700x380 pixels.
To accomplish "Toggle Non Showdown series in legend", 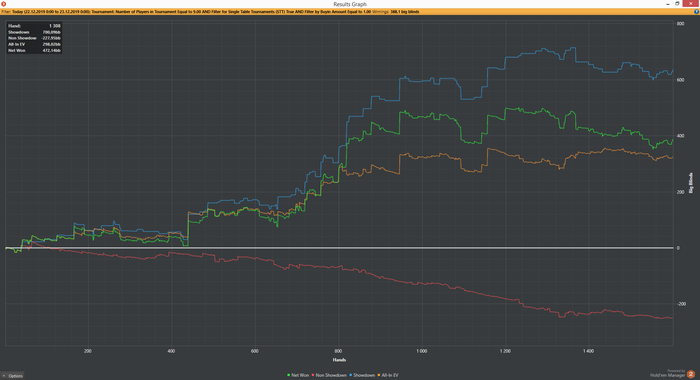I will [x=329, y=375].
